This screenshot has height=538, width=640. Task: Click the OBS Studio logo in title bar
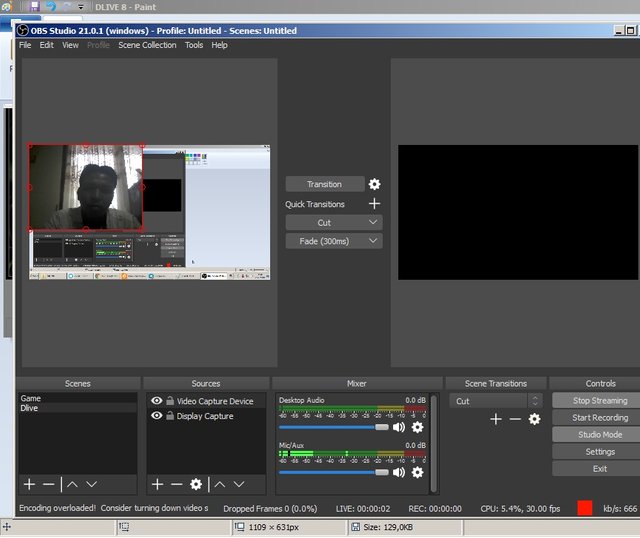pos(23,31)
